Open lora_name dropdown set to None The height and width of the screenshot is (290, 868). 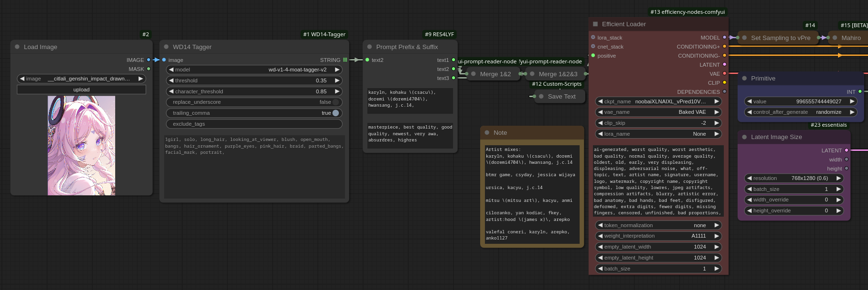pyautogui.click(x=659, y=134)
